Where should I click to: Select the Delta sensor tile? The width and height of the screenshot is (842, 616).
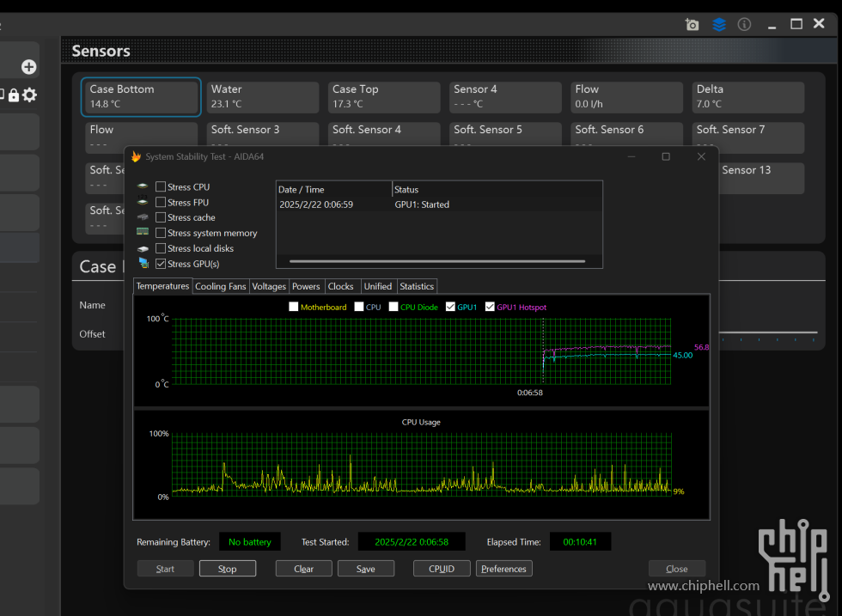[748, 97]
